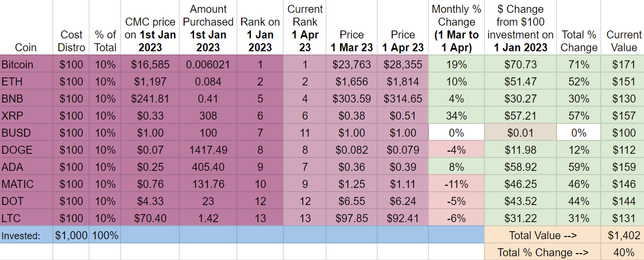Click the Bitcoin $28,355 April price cell
The image size is (644, 260).
[402, 65]
